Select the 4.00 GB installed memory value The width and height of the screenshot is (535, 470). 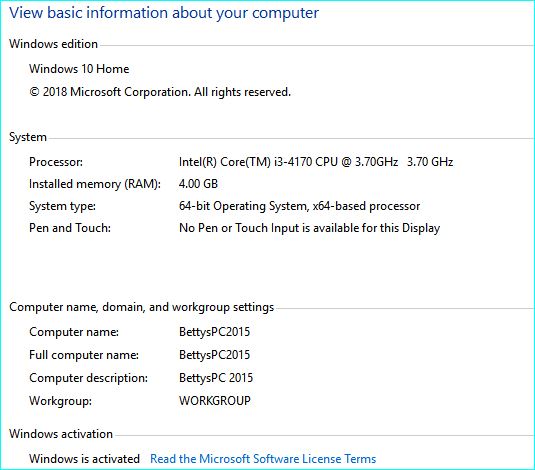click(198, 184)
